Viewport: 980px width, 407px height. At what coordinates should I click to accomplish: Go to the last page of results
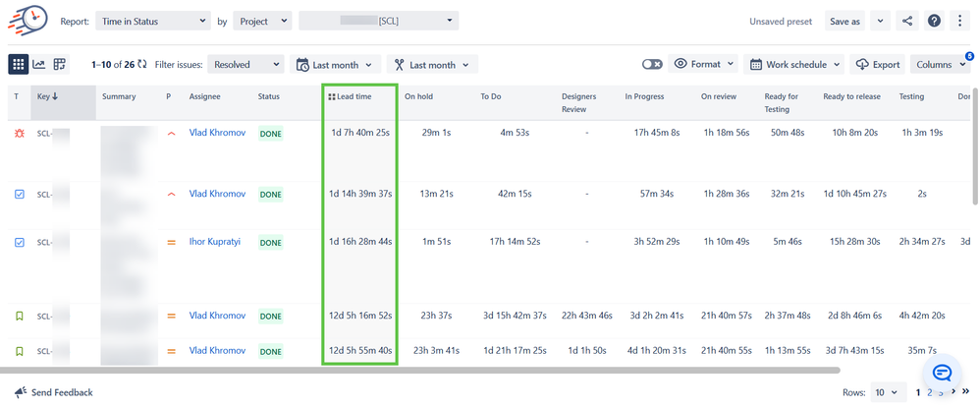click(966, 392)
